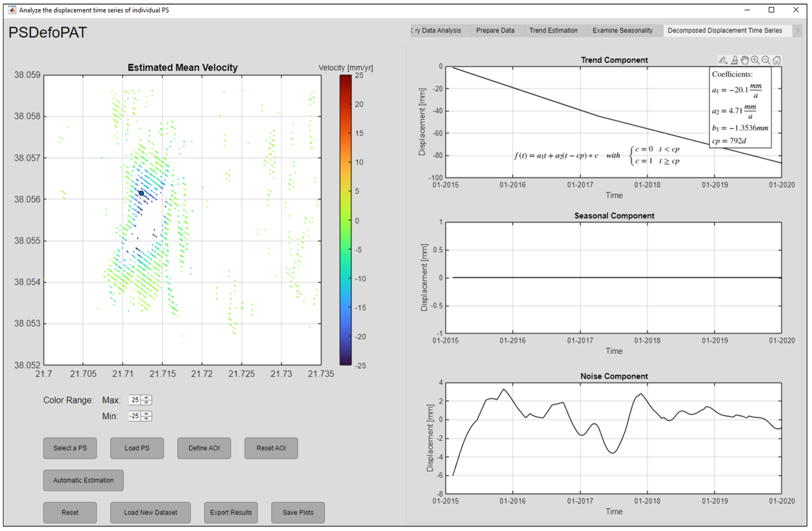Save all plots via Save Plots
The height and width of the screenshot is (531, 812).
(x=297, y=512)
